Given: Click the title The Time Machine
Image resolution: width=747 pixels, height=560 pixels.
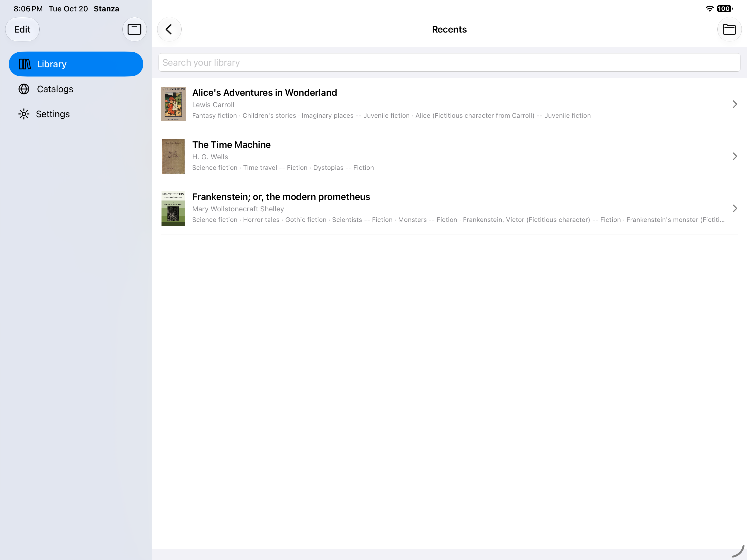Looking at the screenshot, I should (231, 145).
